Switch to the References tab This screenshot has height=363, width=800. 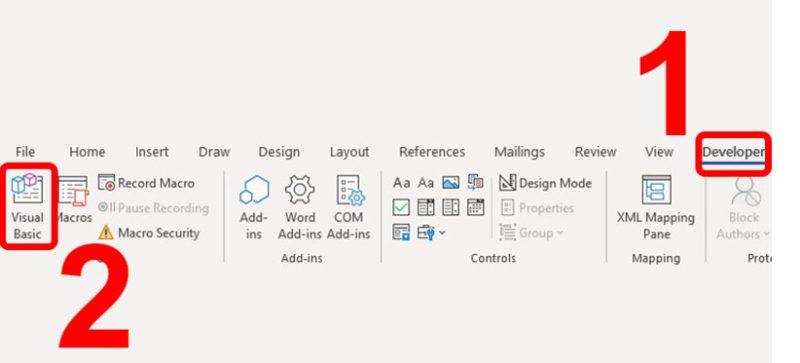(432, 152)
